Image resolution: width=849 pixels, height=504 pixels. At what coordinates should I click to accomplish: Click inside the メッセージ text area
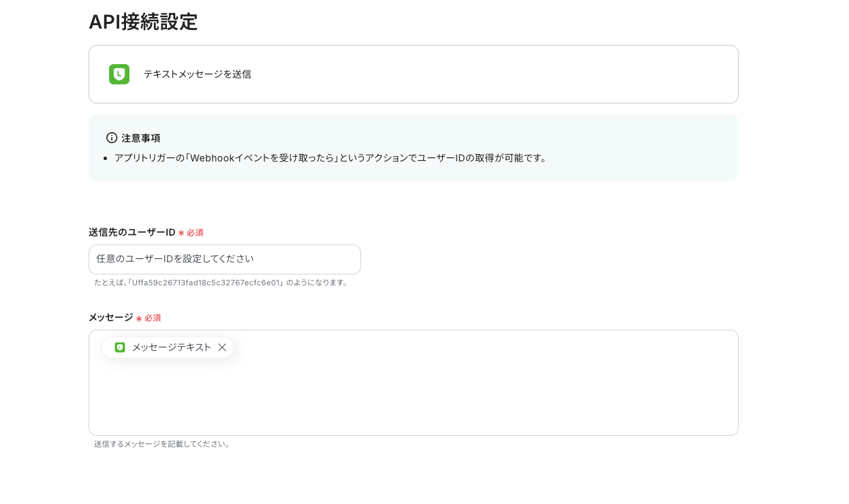click(x=414, y=395)
